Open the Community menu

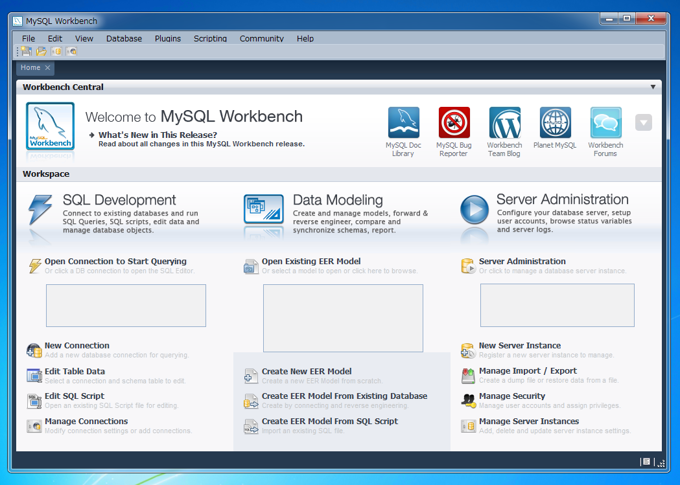tap(262, 39)
